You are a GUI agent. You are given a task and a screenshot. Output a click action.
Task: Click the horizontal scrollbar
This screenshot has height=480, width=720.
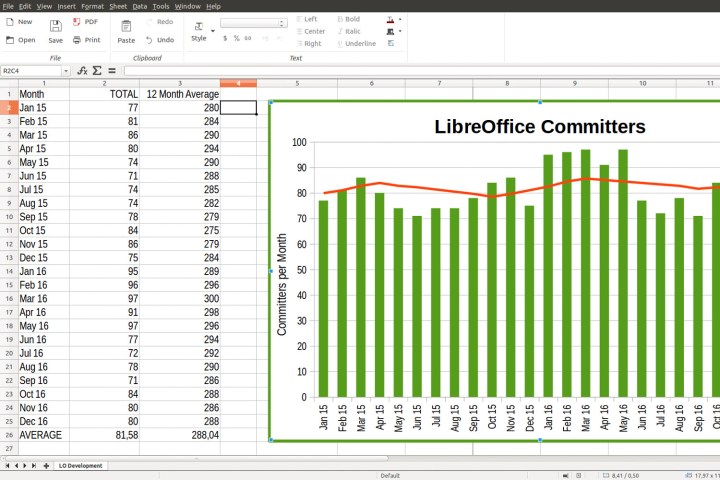[x=197, y=458]
